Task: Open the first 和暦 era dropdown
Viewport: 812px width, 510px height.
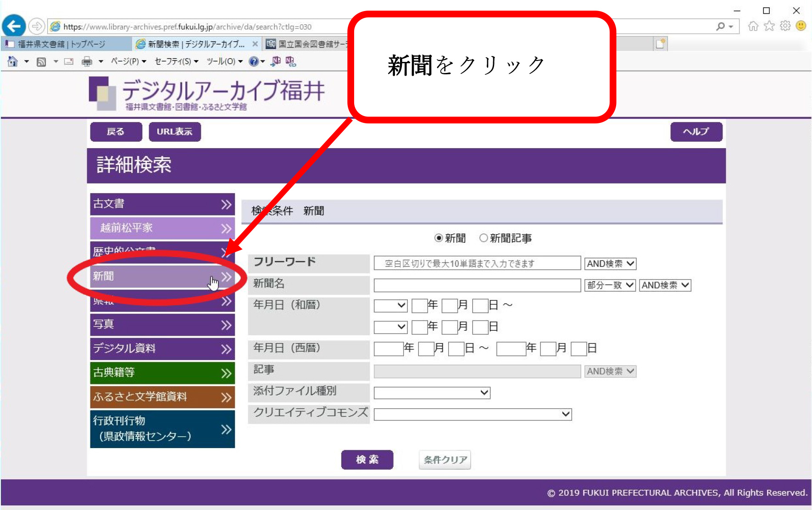Action: pos(391,305)
